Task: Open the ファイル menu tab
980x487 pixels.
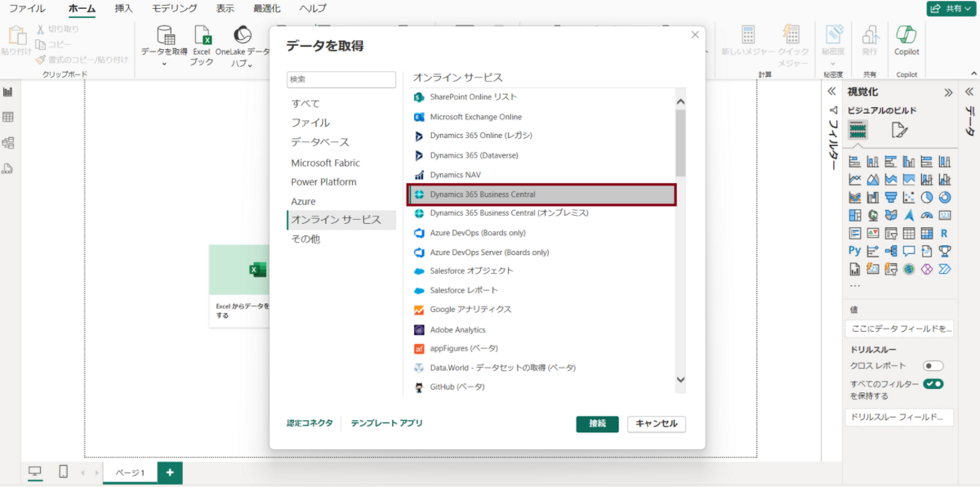Action: click(x=27, y=9)
